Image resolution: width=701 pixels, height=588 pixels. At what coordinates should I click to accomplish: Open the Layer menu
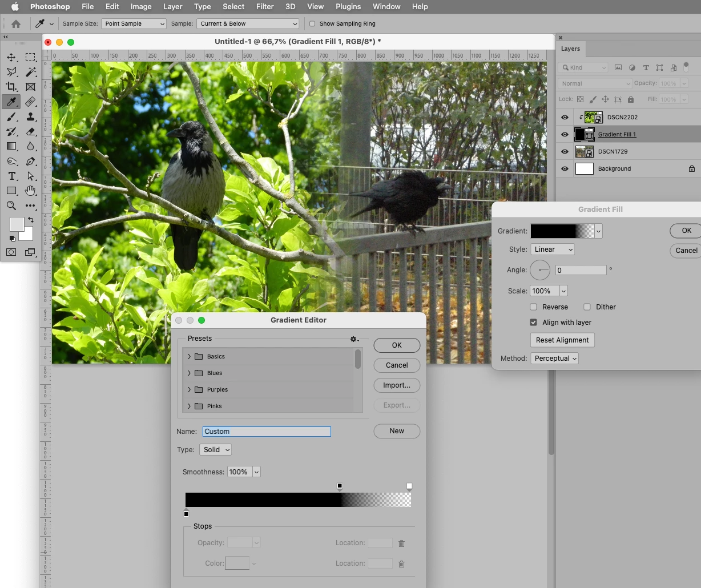point(172,7)
